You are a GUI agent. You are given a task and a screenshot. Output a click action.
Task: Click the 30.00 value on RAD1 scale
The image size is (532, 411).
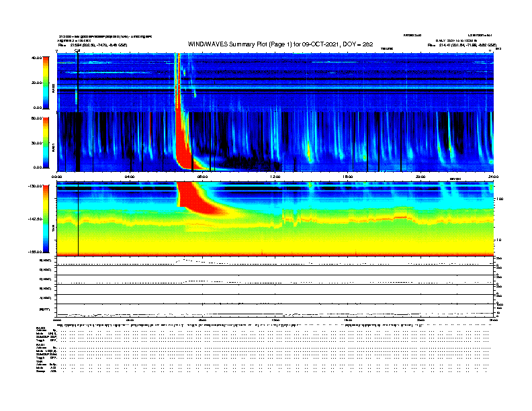pos(36,143)
